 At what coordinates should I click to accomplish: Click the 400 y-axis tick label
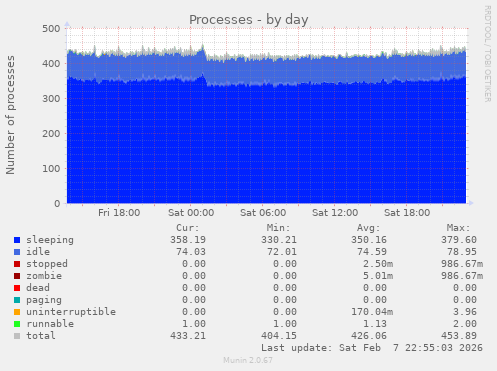point(51,63)
